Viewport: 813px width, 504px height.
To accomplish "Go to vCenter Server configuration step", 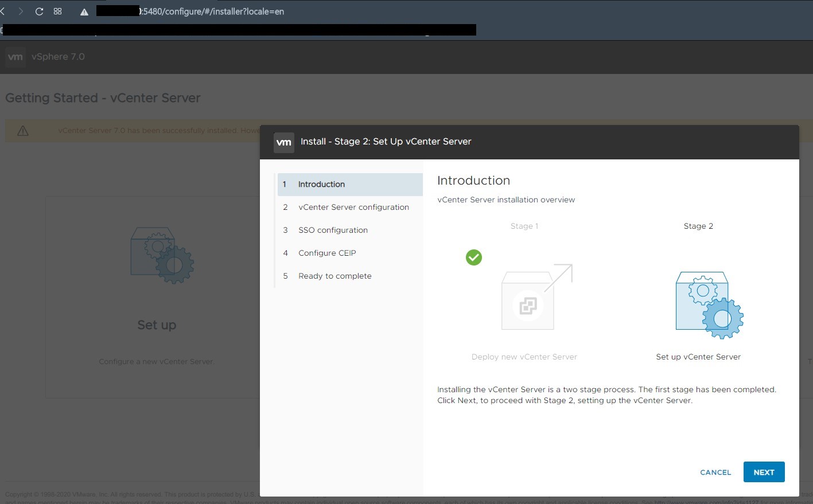I will point(350,208).
